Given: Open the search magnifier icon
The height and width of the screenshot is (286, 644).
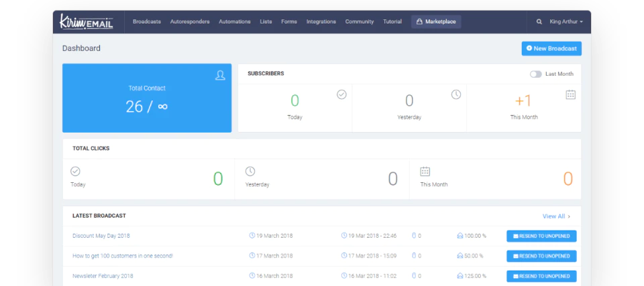Looking at the screenshot, I should [539, 21].
